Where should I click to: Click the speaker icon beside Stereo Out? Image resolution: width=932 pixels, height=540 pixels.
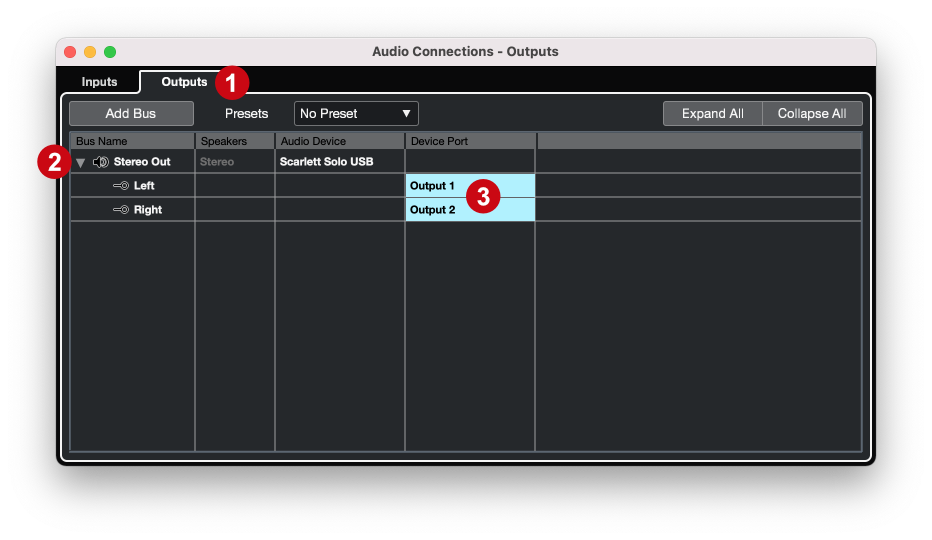[x=101, y=162]
